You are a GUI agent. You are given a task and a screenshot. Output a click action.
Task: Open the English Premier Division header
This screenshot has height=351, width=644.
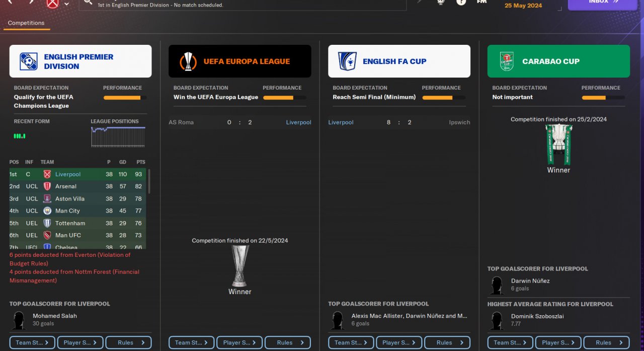pyautogui.click(x=80, y=61)
